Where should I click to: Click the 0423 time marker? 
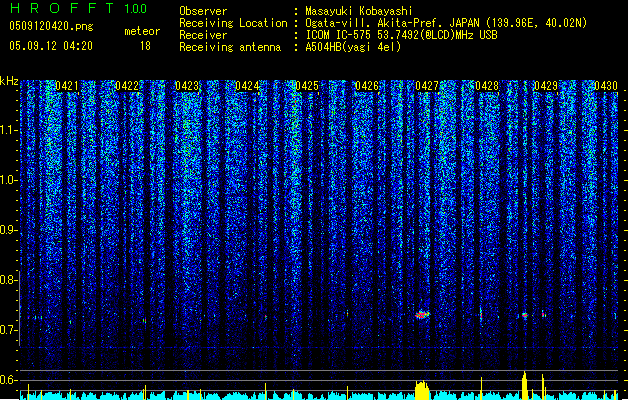point(187,86)
